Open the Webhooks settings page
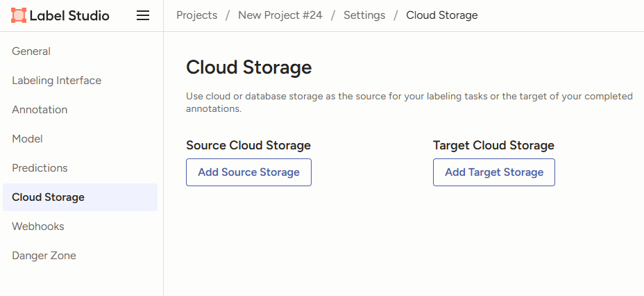Screen dimensions: 644x296 point(38,227)
